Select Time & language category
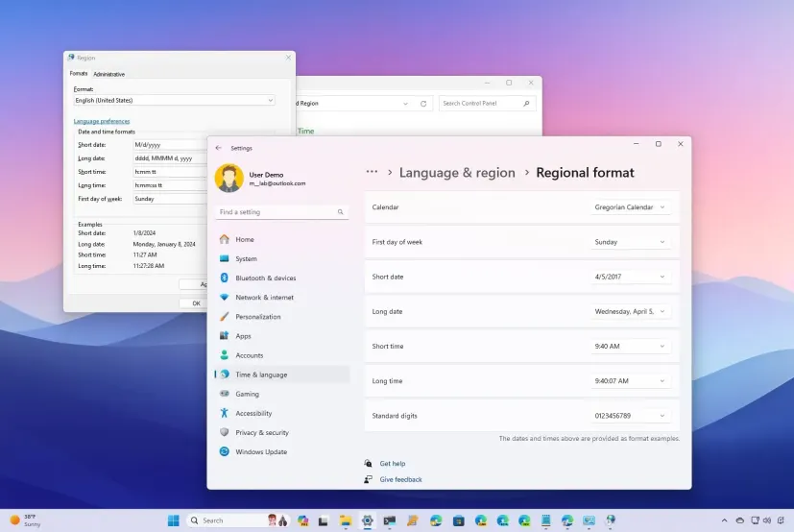Viewport: 794px width, 532px height. coord(282,375)
